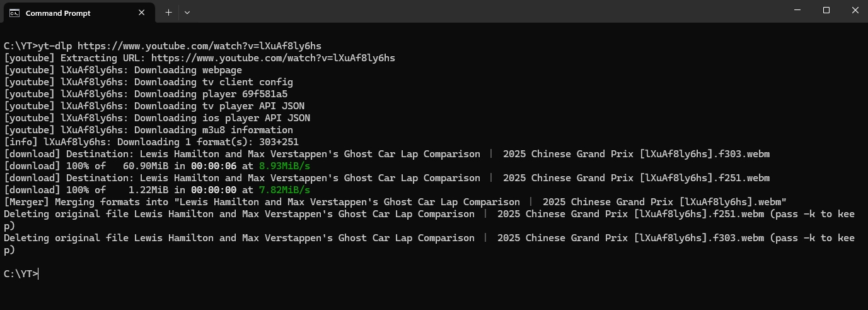The width and height of the screenshot is (868, 310).
Task: Close the Command Prompt tab
Action: tap(142, 13)
